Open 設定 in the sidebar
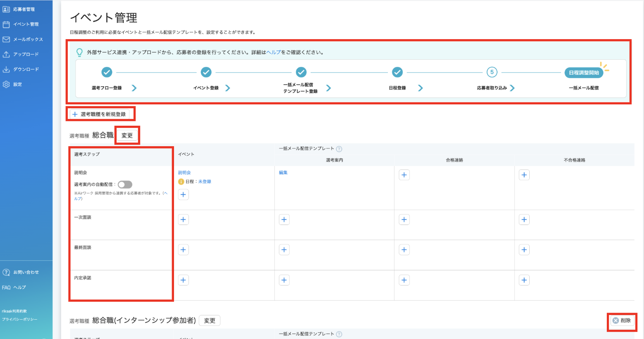This screenshot has width=644, height=339. pyautogui.click(x=12, y=84)
